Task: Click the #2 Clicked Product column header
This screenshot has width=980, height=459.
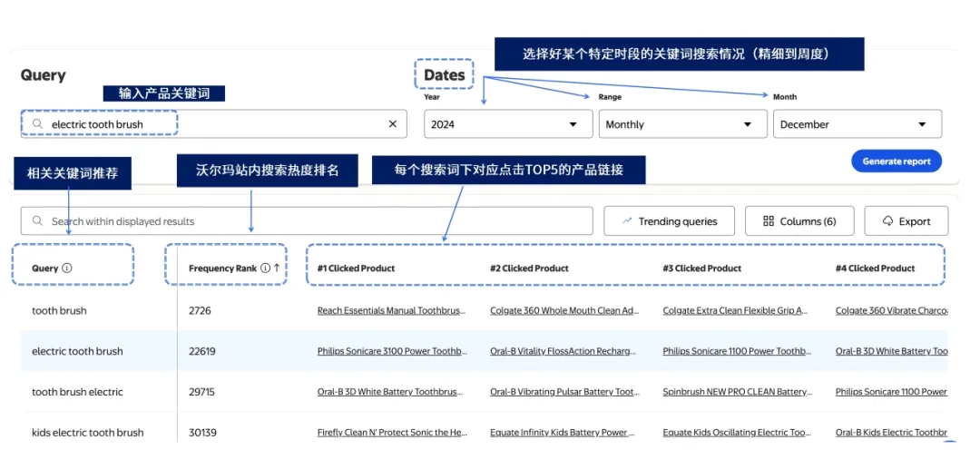Action: pos(529,268)
